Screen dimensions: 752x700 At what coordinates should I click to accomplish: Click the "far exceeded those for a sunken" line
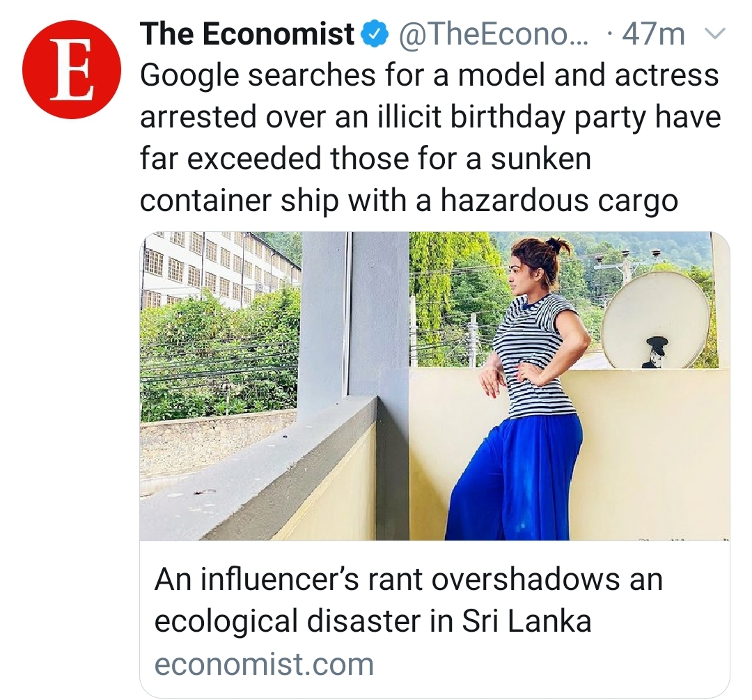click(366, 160)
